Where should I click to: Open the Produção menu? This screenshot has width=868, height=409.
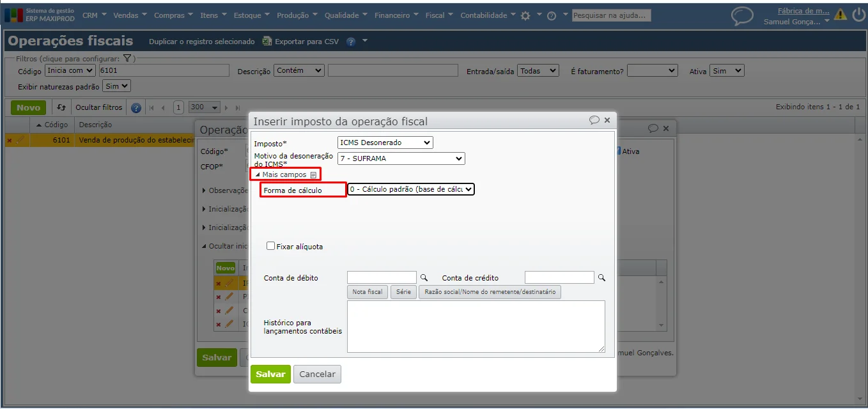coord(298,15)
